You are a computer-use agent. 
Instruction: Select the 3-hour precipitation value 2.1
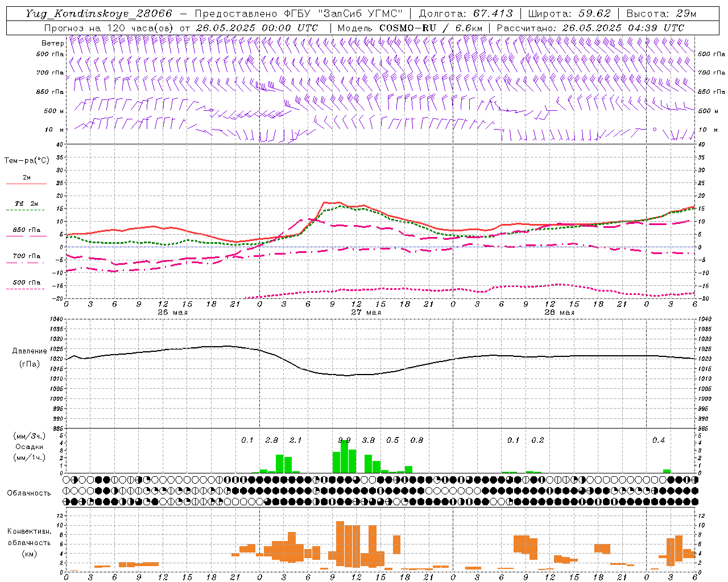pyautogui.click(x=296, y=440)
